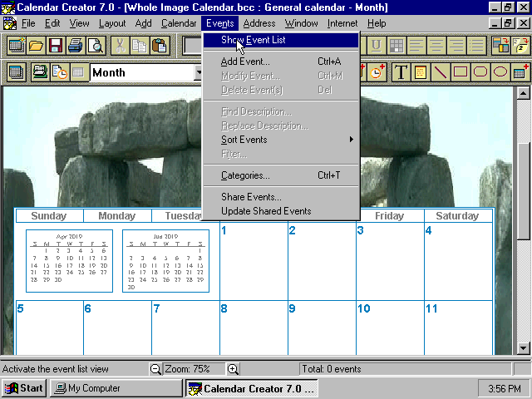The width and height of the screenshot is (532, 399).
Task: Select the Ellipse drawing tool
Action: pyautogui.click(x=500, y=72)
